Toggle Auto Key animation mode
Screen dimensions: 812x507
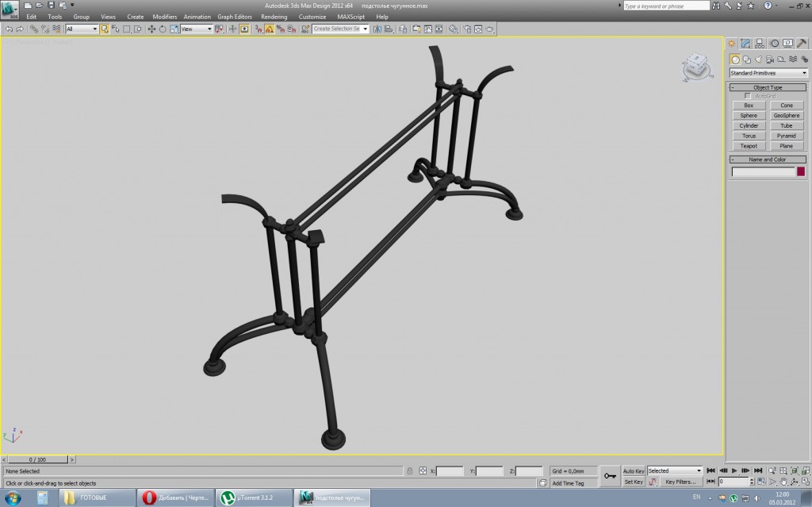click(634, 471)
